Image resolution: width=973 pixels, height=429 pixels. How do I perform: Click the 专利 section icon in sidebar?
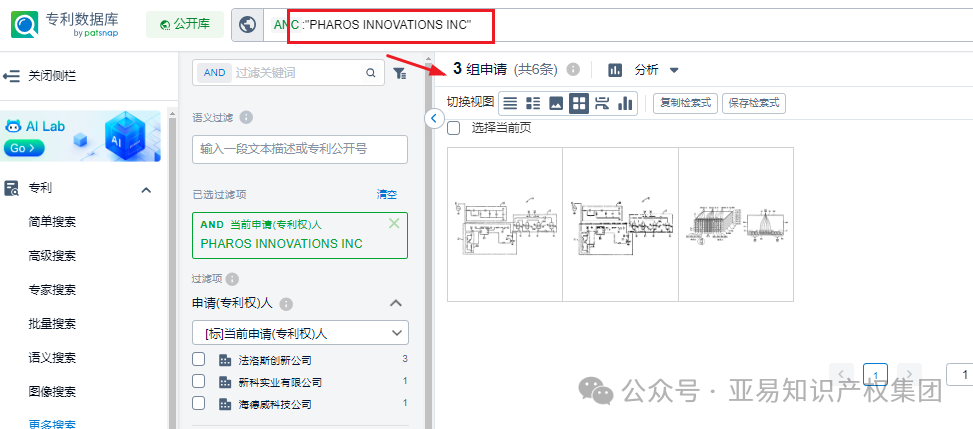click(x=11, y=189)
